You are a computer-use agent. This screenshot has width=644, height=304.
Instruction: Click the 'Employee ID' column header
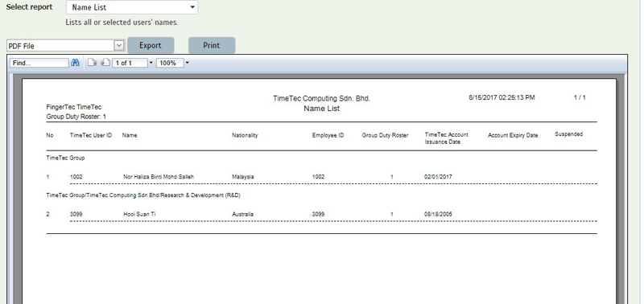pos(328,135)
